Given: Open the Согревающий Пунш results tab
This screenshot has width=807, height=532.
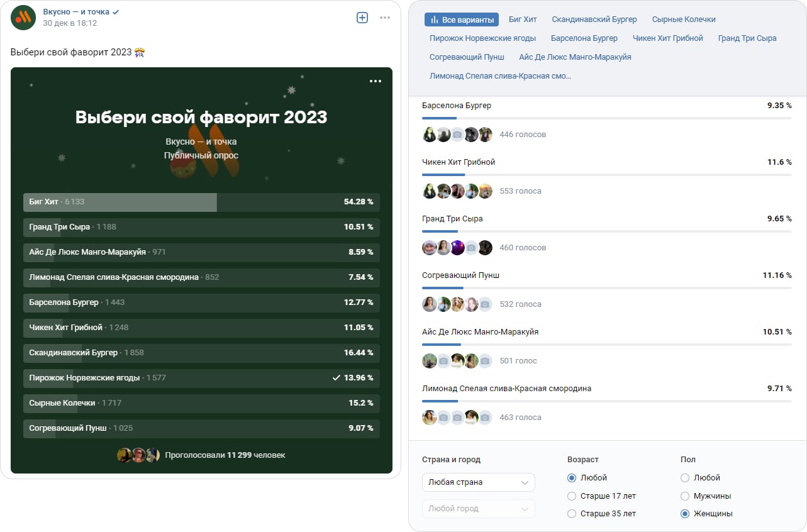Looking at the screenshot, I should pyautogui.click(x=467, y=57).
